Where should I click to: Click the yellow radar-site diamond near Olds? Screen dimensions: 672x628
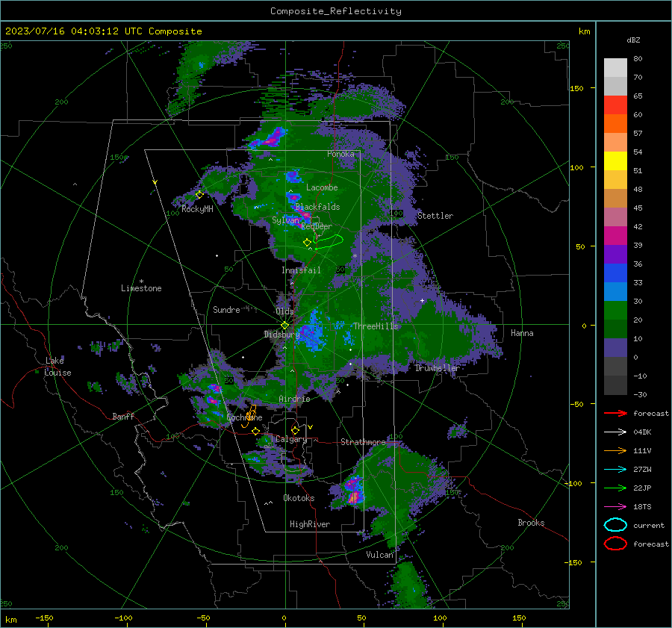tap(284, 326)
